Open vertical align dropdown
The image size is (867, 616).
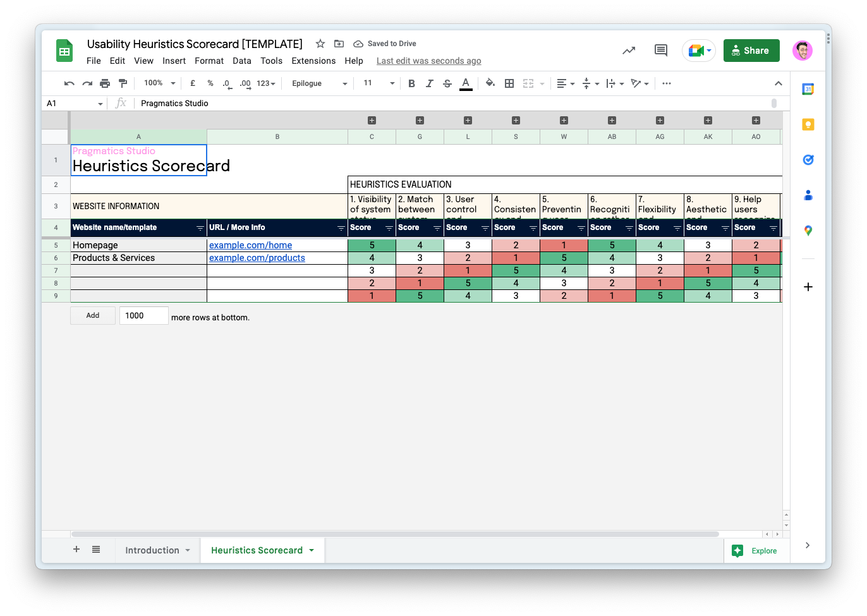pyautogui.click(x=590, y=83)
